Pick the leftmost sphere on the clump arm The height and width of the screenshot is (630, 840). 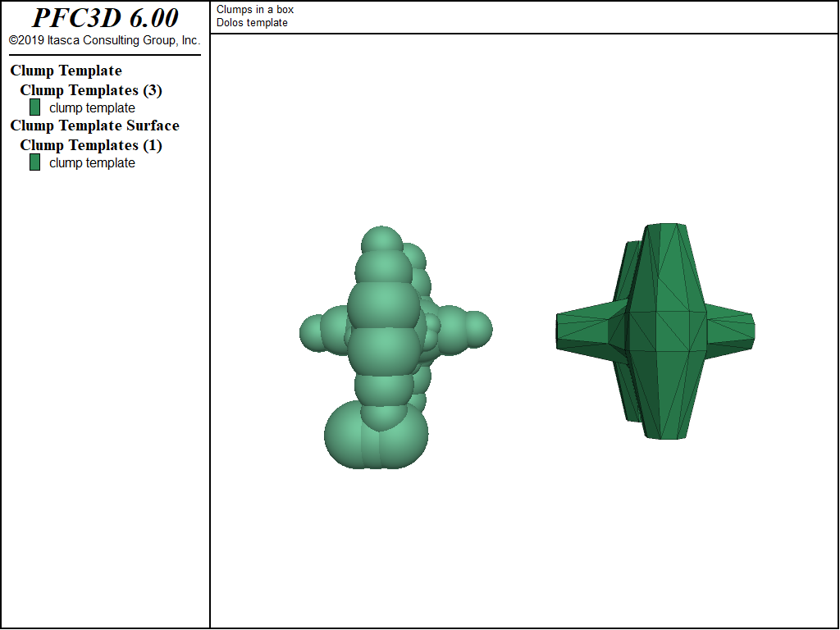tap(313, 331)
